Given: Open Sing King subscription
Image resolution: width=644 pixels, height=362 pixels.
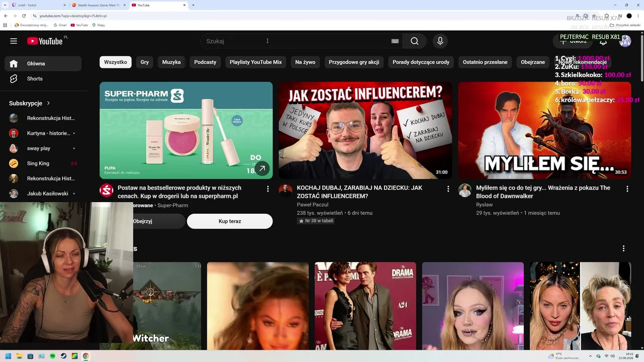Looking at the screenshot, I should pyautogui.click(x=43, y=163).
